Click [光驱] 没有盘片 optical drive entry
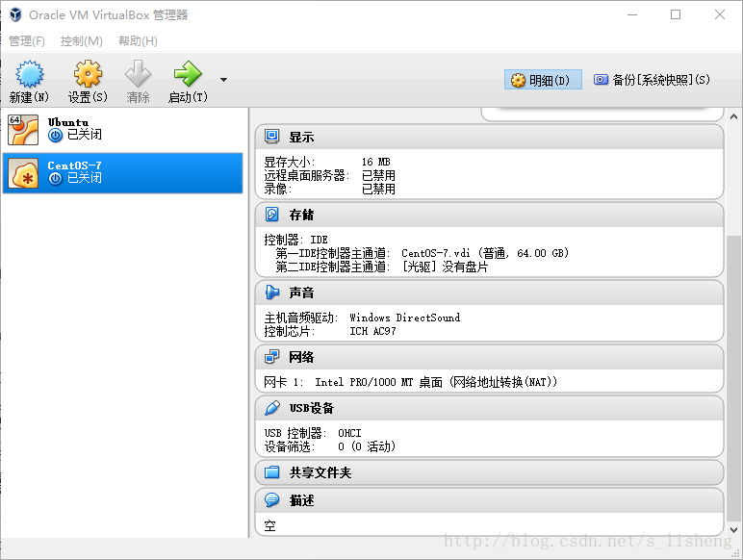This screenshot has width=743, height=560. pyautogui.click(x=445, y=267)
